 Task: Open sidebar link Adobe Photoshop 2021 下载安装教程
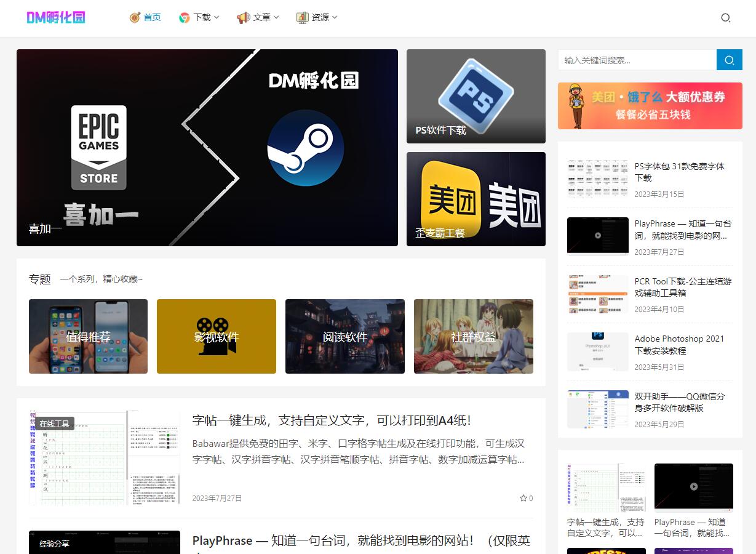tap(679, 345)
